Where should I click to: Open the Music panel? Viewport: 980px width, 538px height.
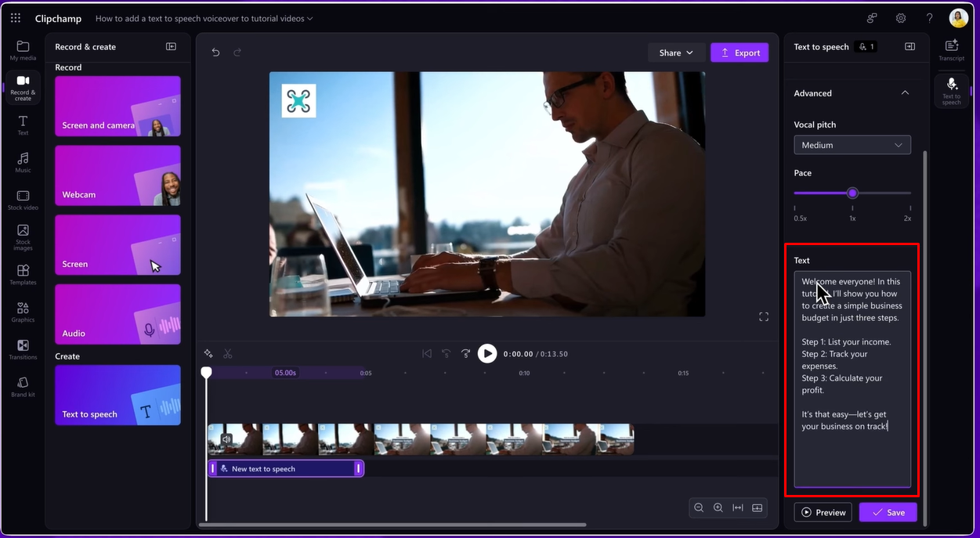click(22, 161)
